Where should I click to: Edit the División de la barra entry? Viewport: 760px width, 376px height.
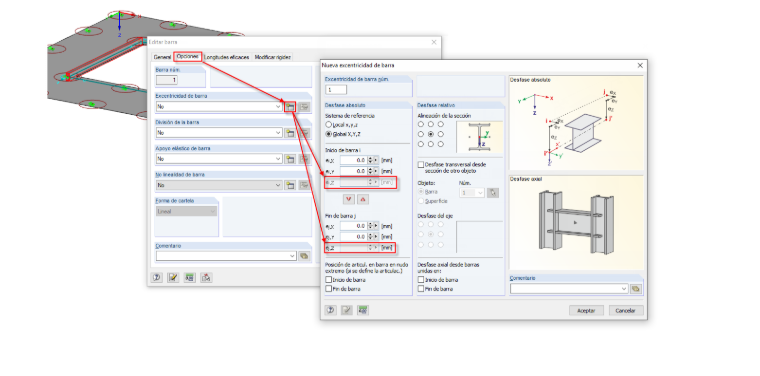coord(304,133)
